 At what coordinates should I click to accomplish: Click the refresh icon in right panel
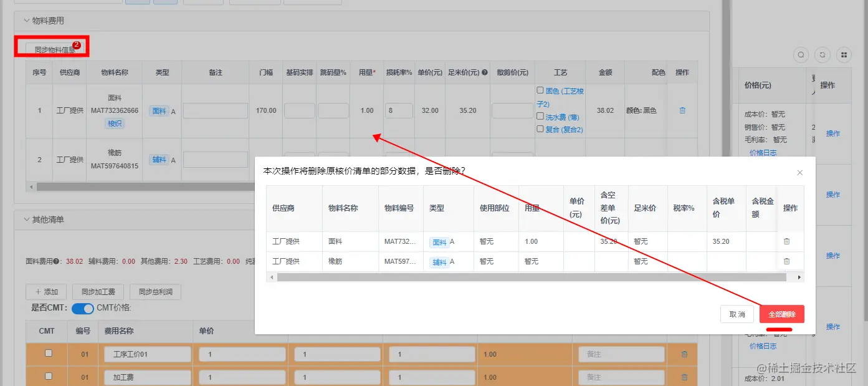coord(823,55)
